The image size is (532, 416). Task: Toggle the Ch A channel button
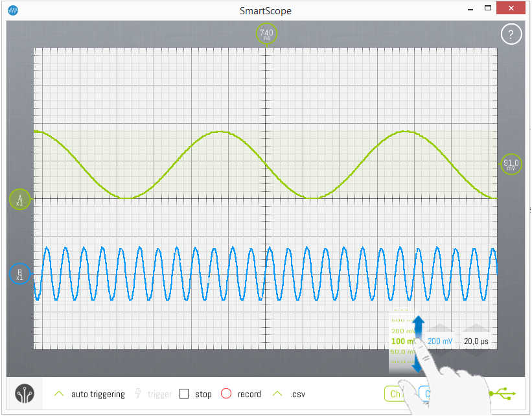pyautogui.click(x=394, y=393)
